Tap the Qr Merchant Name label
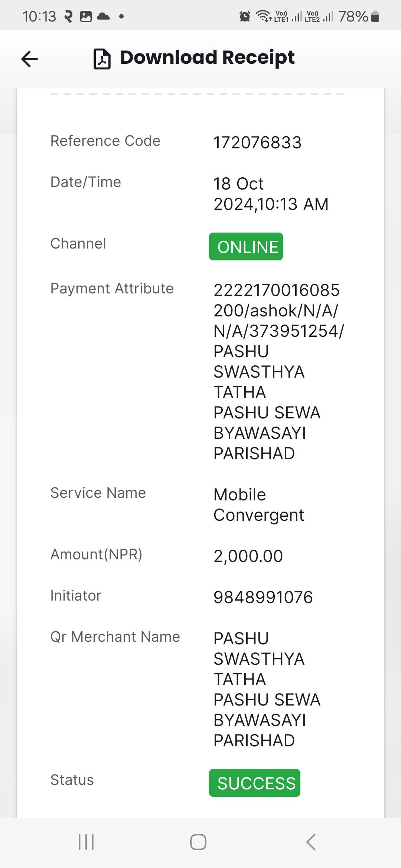This screenshot has width=401, height=868. (x=115, y=637)
